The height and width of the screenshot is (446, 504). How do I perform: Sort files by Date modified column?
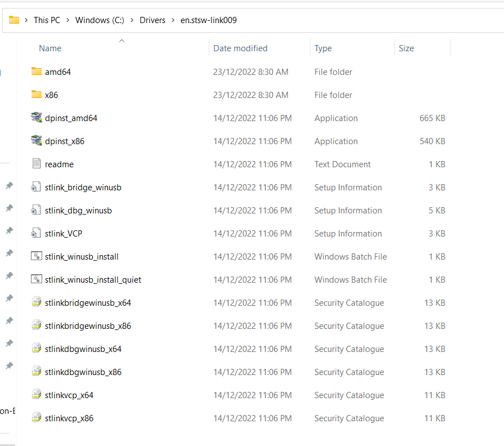[x=240, y=48]
